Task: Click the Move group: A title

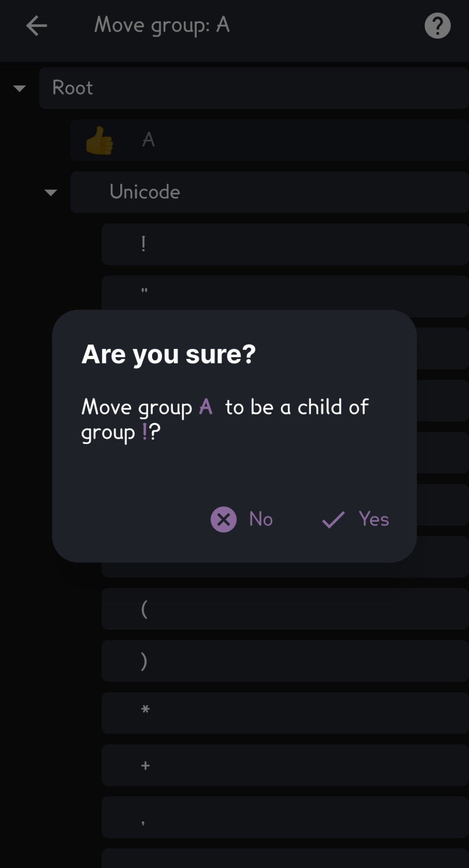Action: (162, 25)
